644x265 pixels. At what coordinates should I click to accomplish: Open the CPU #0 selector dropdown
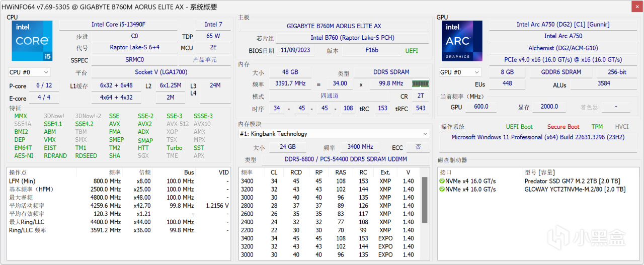tap(30, 72)
